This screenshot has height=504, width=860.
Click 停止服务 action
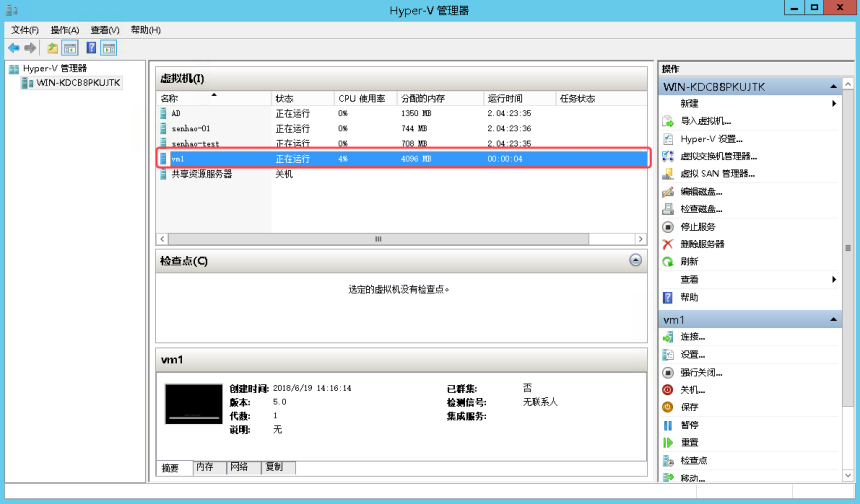698,226
